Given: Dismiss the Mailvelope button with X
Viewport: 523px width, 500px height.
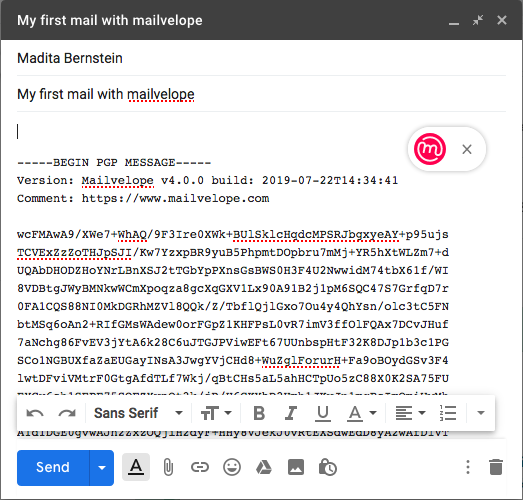Looking at the screenshot, I should (x=467, y=149).
